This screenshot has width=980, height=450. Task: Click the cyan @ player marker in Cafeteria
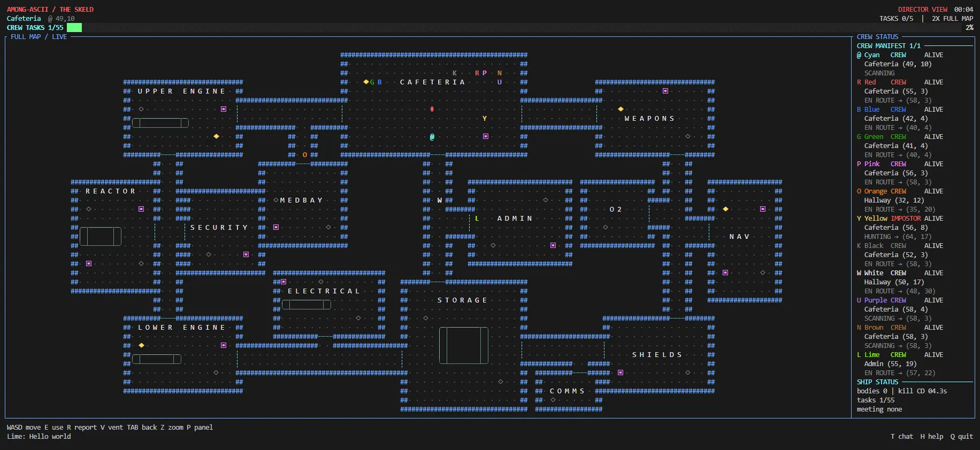pos(432,137)
